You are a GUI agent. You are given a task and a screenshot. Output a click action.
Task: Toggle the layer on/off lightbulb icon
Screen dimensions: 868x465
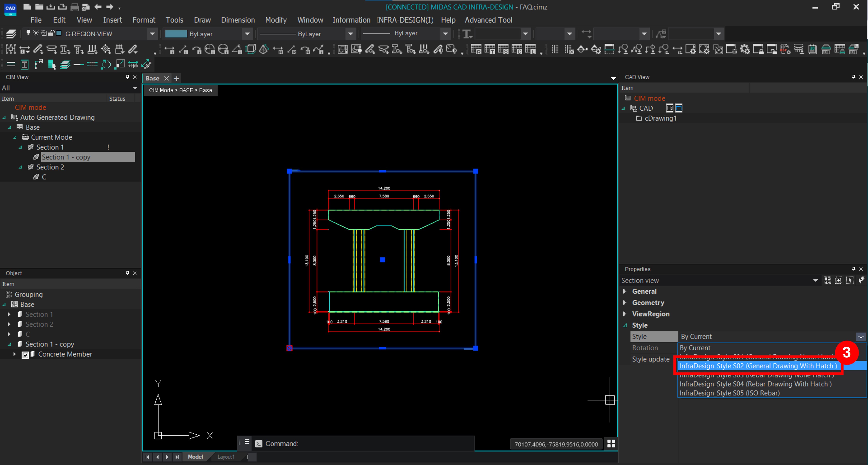click(x=28, y=33)
